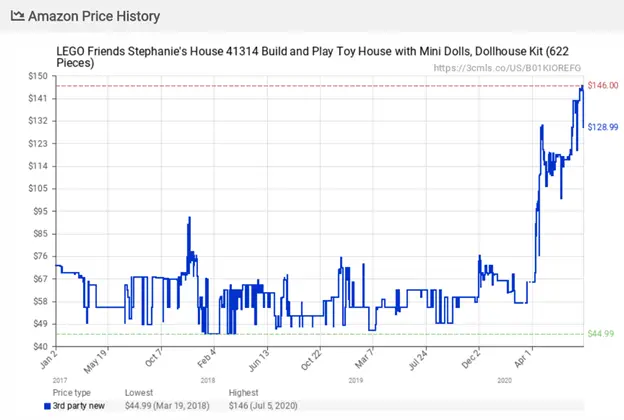Select the Mar 7 date axis label
The width and height of the screenshot is (624, 420).
click(365, 358)
